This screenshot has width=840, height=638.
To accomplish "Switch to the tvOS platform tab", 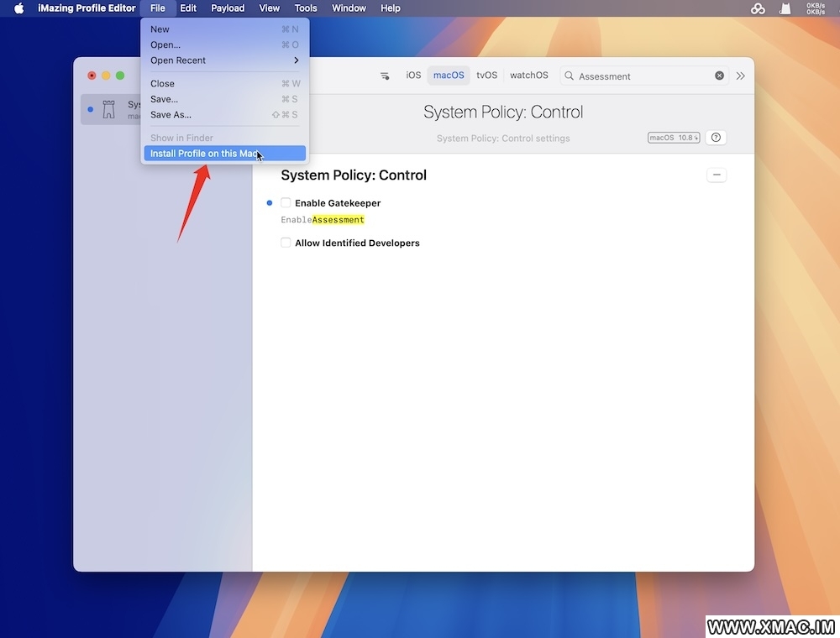I will pyautogui.click(x=486, y=76).
